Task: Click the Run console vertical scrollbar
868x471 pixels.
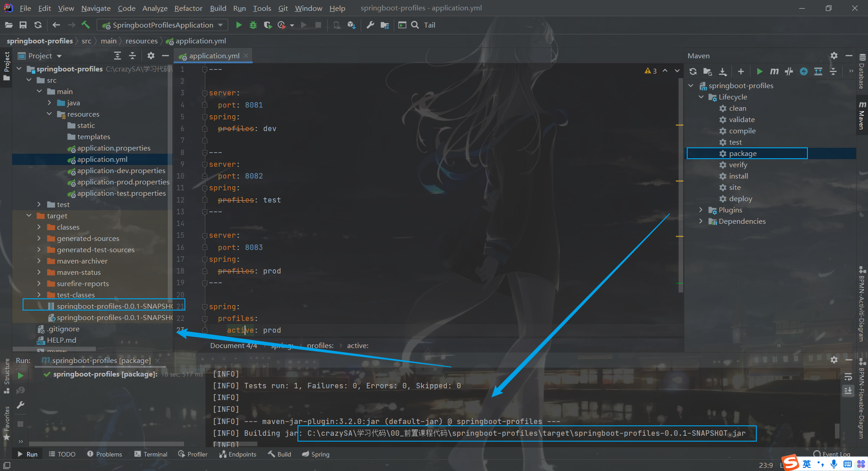Action: [x=837, y=431]
